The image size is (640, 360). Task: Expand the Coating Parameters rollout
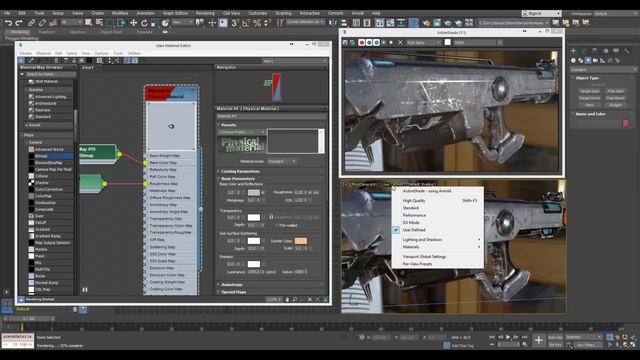tap(240, 171)
